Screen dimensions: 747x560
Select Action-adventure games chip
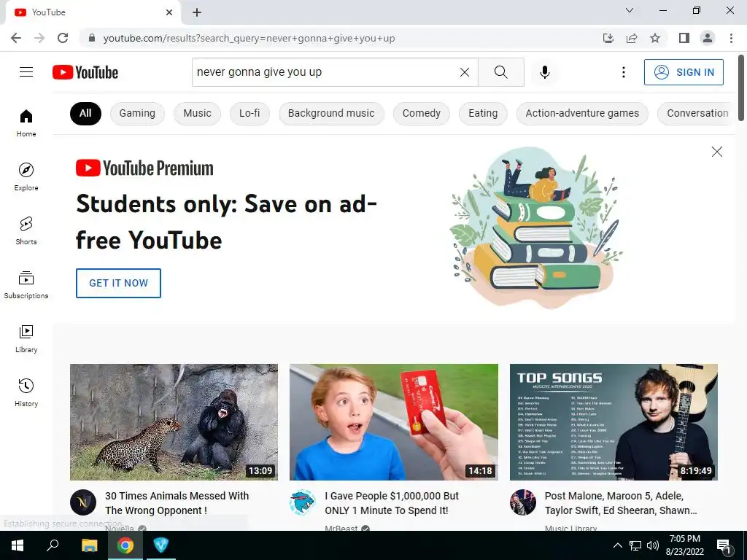point(582,113)
